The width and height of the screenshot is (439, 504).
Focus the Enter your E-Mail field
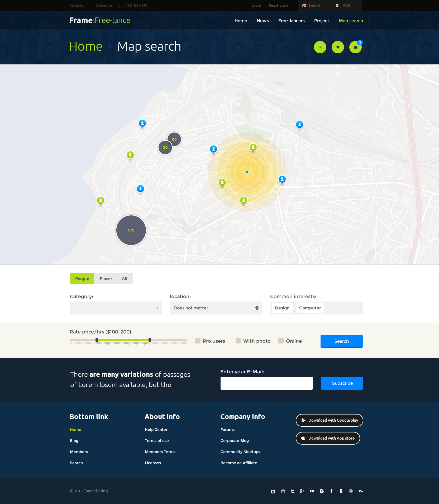(266, 383)
